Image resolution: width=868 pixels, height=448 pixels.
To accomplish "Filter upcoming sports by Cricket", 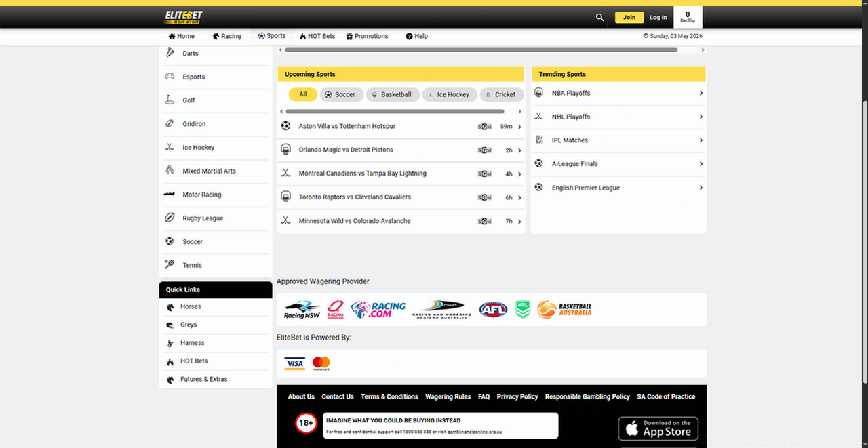I will point(502,94).
